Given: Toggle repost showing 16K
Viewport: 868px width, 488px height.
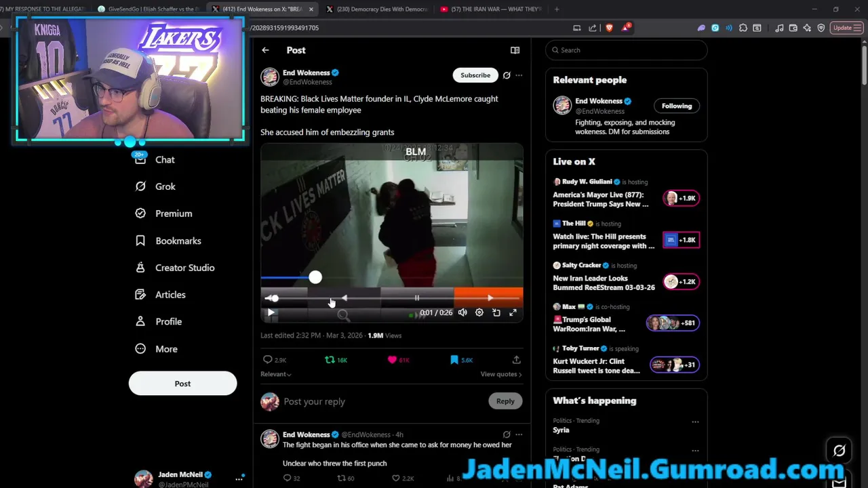Looking at the screenshot, I should 336,360.
